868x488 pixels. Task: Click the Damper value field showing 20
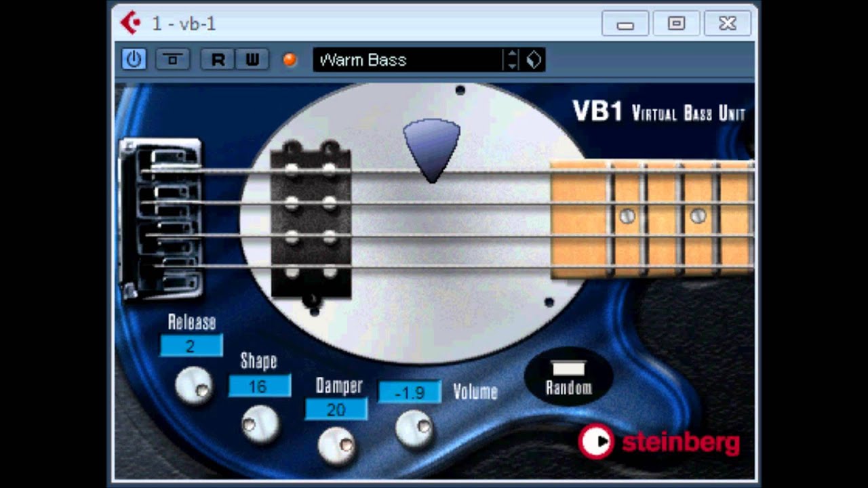tap(336, 409)
